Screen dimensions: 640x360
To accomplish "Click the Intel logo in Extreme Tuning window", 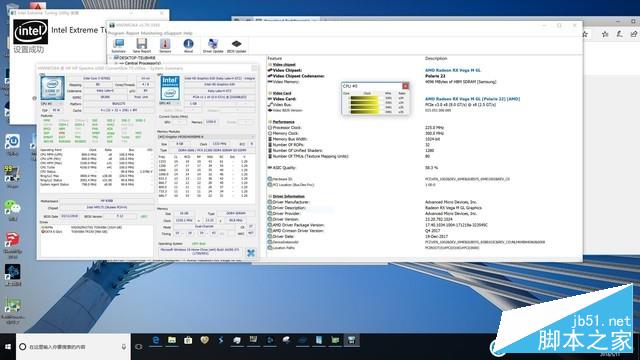I will click(x=31, y=32).
